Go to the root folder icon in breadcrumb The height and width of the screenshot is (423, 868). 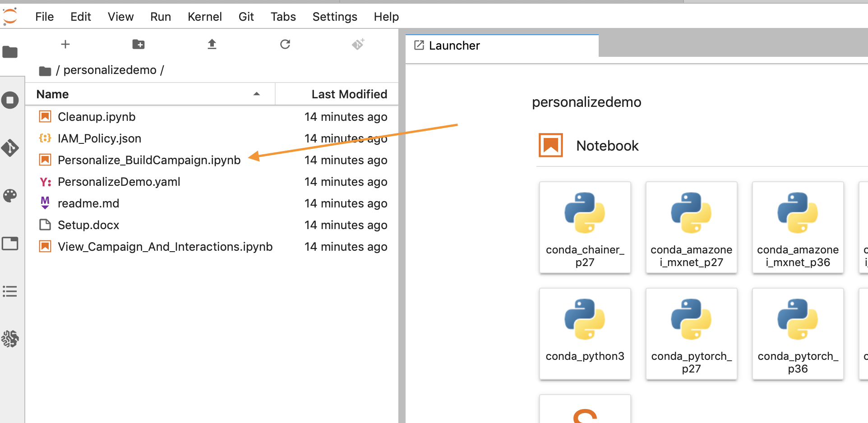(45, 71)
